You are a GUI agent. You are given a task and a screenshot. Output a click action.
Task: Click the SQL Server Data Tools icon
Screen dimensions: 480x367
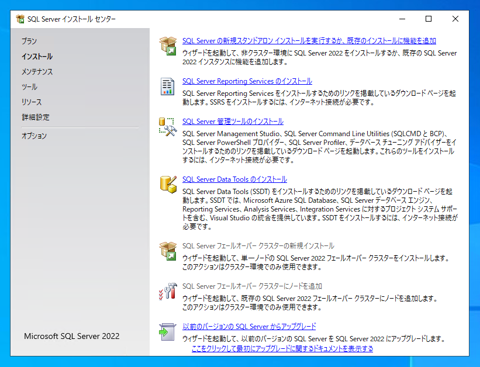click(x=168, y=184)
